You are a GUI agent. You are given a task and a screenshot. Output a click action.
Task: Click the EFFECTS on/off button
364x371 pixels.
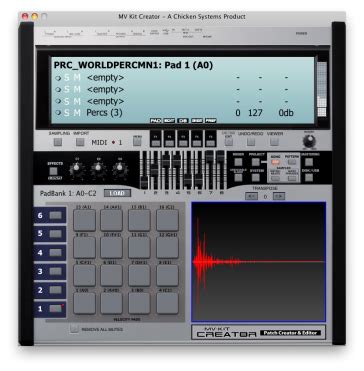(53, 171)
